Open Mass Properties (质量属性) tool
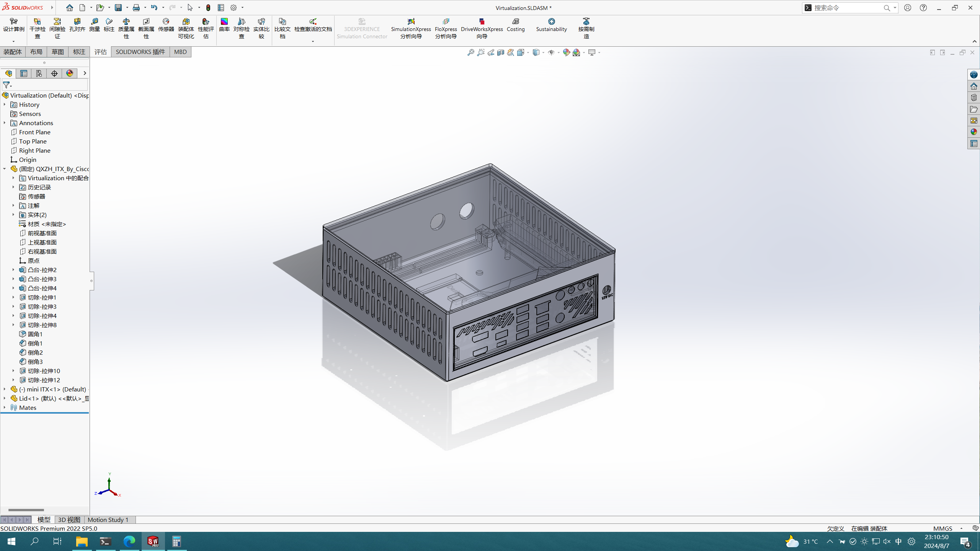This screenshot has height=551, width=980. coord(126,22)
